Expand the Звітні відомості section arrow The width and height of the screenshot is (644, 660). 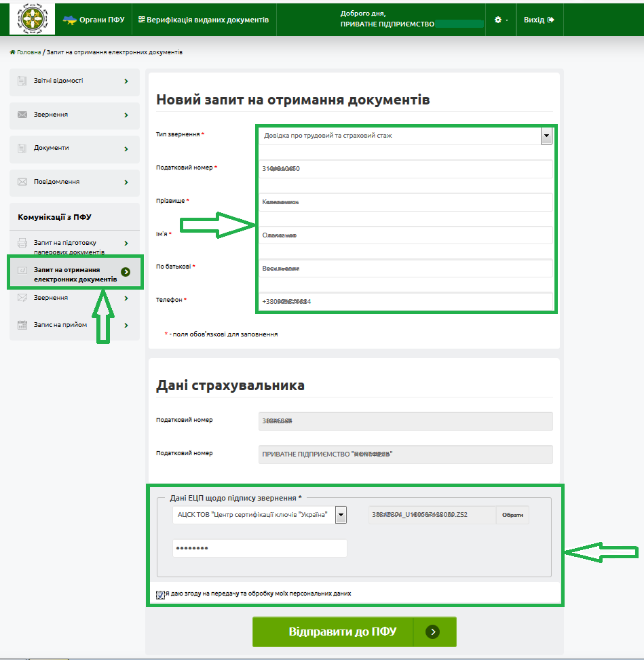click(x=126, y=81)
